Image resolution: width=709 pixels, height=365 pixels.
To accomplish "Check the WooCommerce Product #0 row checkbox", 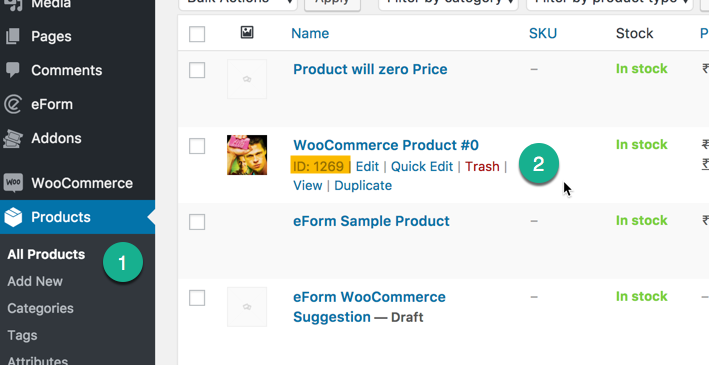I will click(197, 146).
